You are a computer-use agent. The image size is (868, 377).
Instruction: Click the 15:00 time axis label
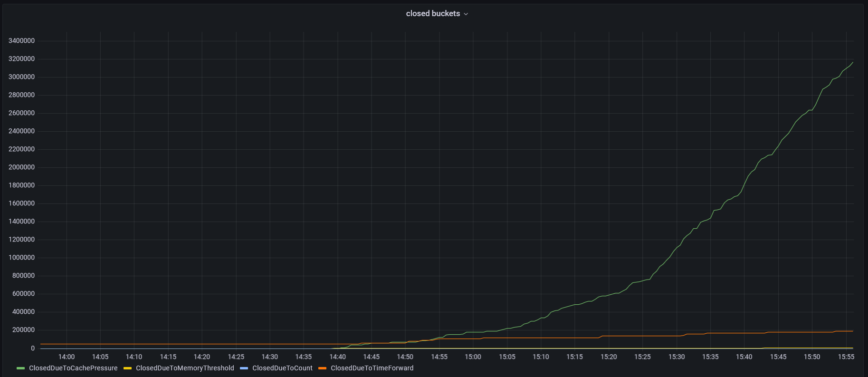coord(473,357)
